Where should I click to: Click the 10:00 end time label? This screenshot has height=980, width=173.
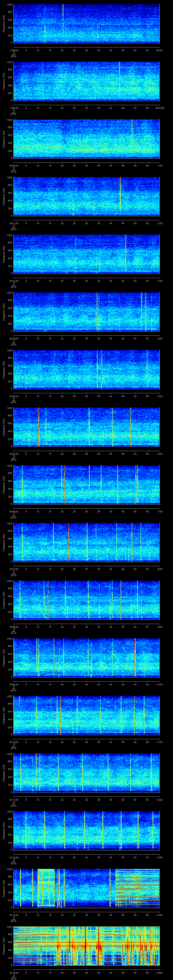tap(160, 684)
